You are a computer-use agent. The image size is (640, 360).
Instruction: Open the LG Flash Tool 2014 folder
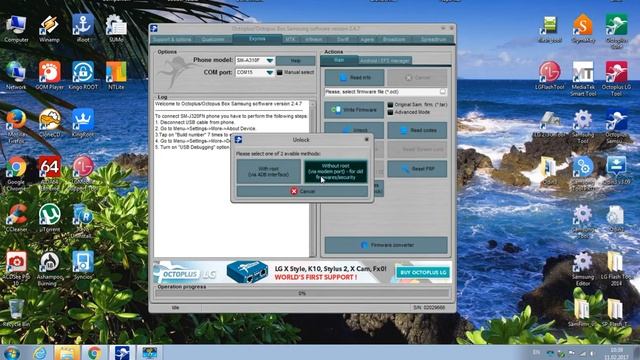point(616,269)
